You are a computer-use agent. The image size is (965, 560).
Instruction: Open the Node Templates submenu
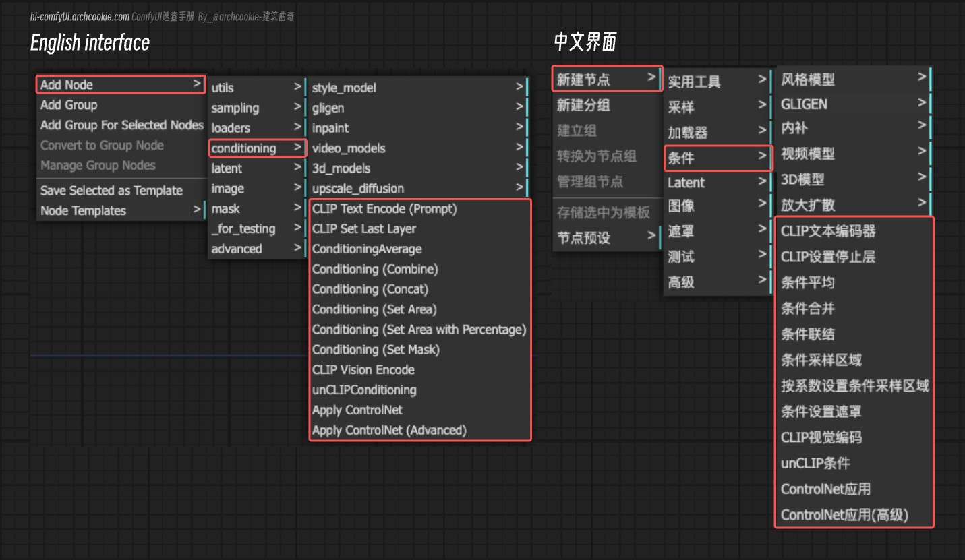pyautogui.click(x=121, y=211)
